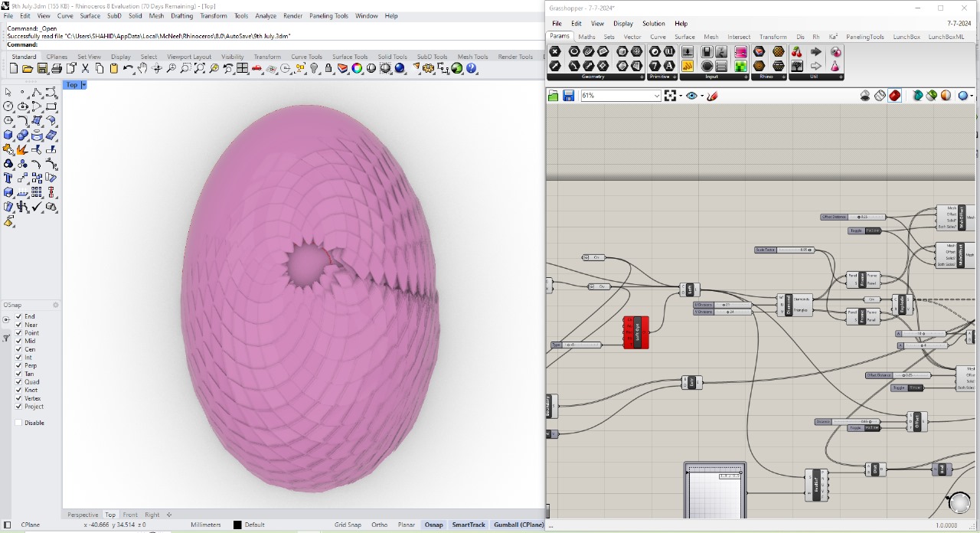
Task: Enable the Disable osnap checkbox
Action: coord(18,423)
